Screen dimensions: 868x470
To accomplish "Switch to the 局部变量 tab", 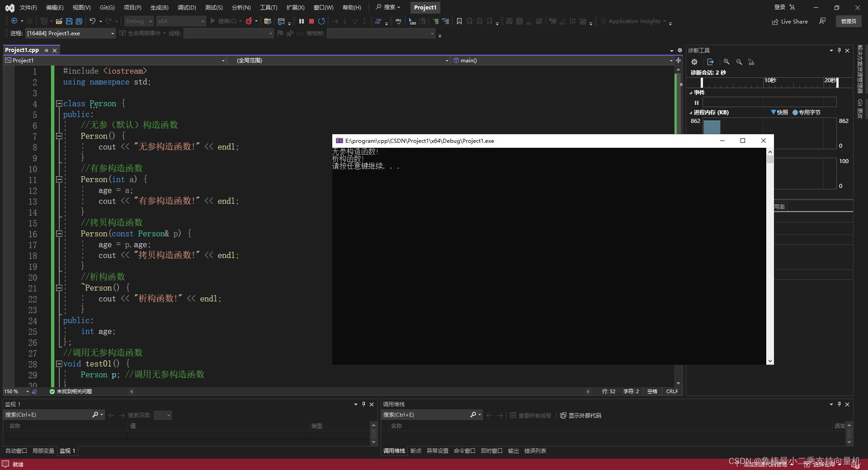I will click(43, 451).
